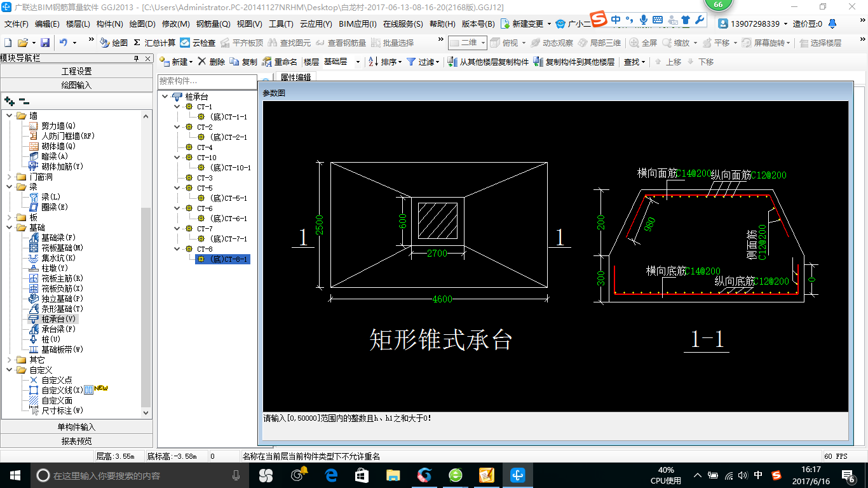Open the 在线服务(S) menu
The width and height of the screenshot is (868, 488).
tap(403, 24)
